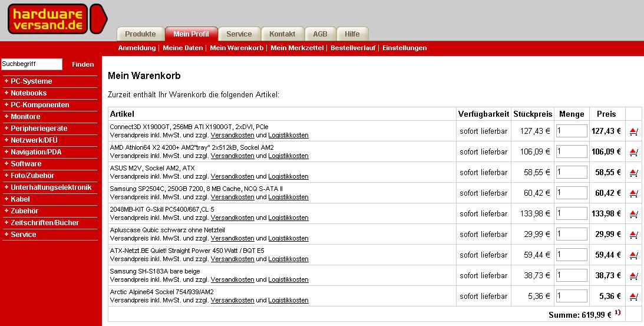644x326 pixels.
Task: Open Mein Merkzettel submenu link
Action: tap(298, 48)
